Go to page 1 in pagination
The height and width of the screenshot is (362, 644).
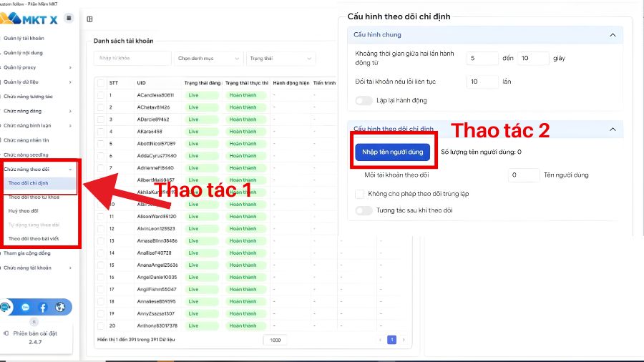pos(392,340)
